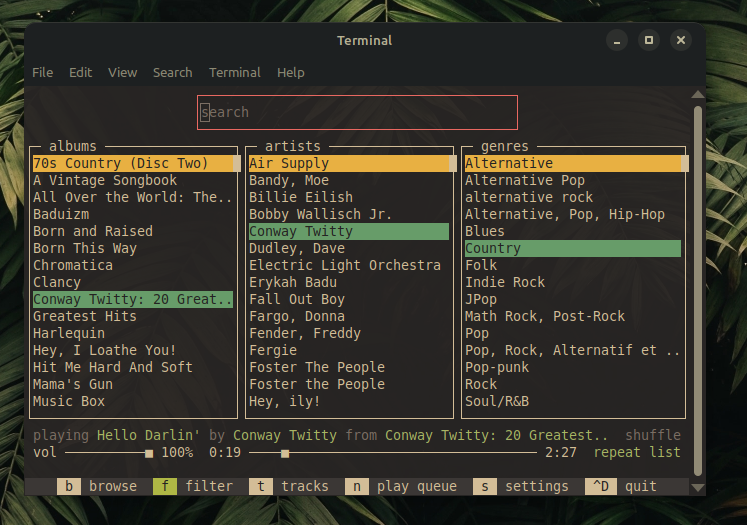Open the Help menu
The width and height of the screenshot is (747, 525).
(291, 72)
